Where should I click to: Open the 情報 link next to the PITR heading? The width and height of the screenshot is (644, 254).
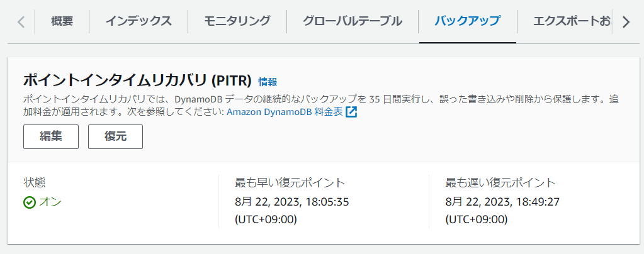268,82
